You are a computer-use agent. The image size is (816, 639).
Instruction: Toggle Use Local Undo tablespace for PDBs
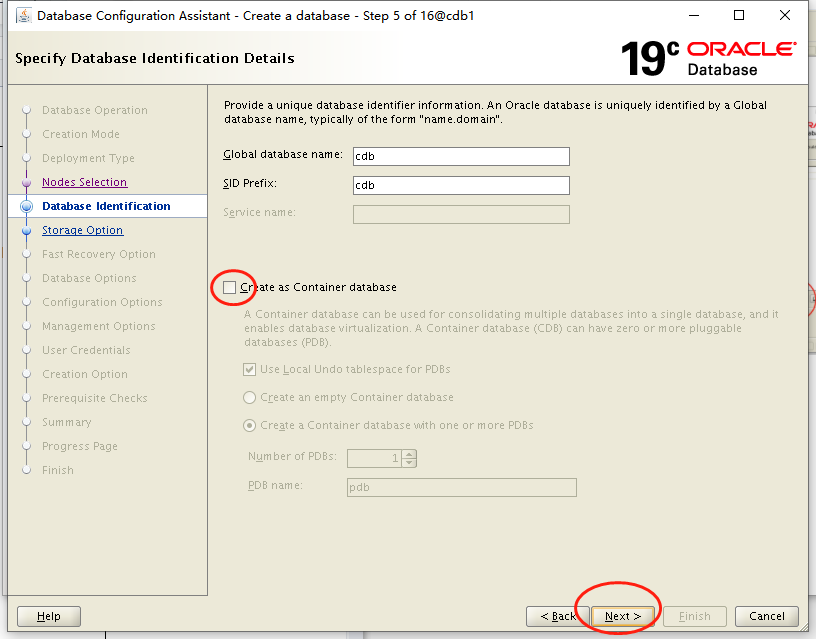[x=249, y=369]
